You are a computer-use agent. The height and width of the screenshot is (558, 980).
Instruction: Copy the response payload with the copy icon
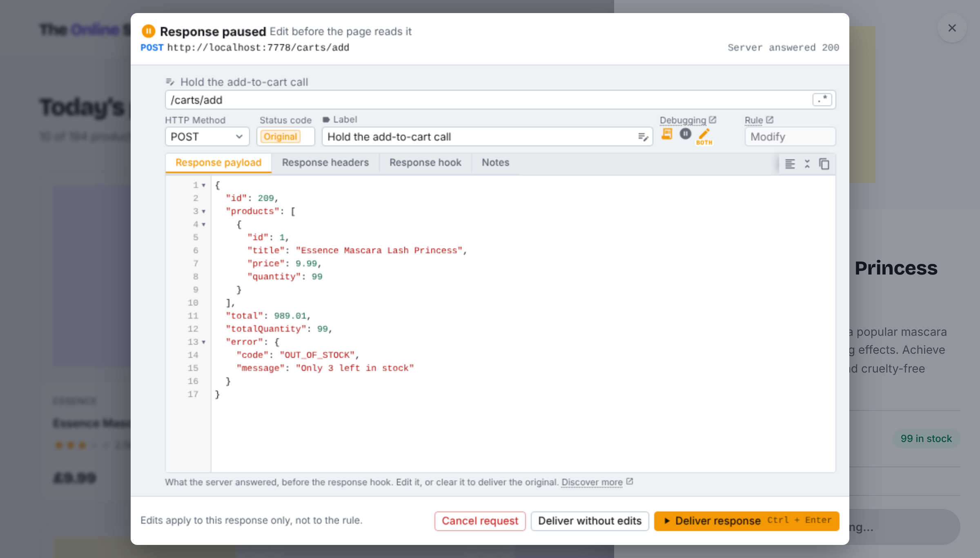(x=824, y=164)
